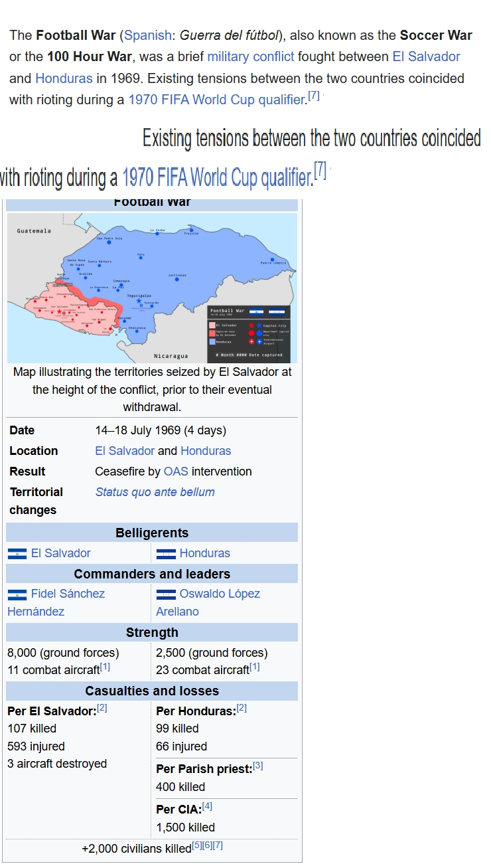Click the bold '100 Hour War' text
Screen dimensions: 491x868
tap(90, 57)
